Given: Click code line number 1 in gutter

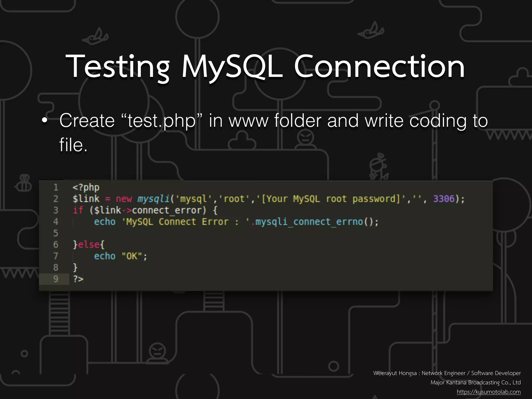Looking at the screenshot, I should click(x=56, y=187).
